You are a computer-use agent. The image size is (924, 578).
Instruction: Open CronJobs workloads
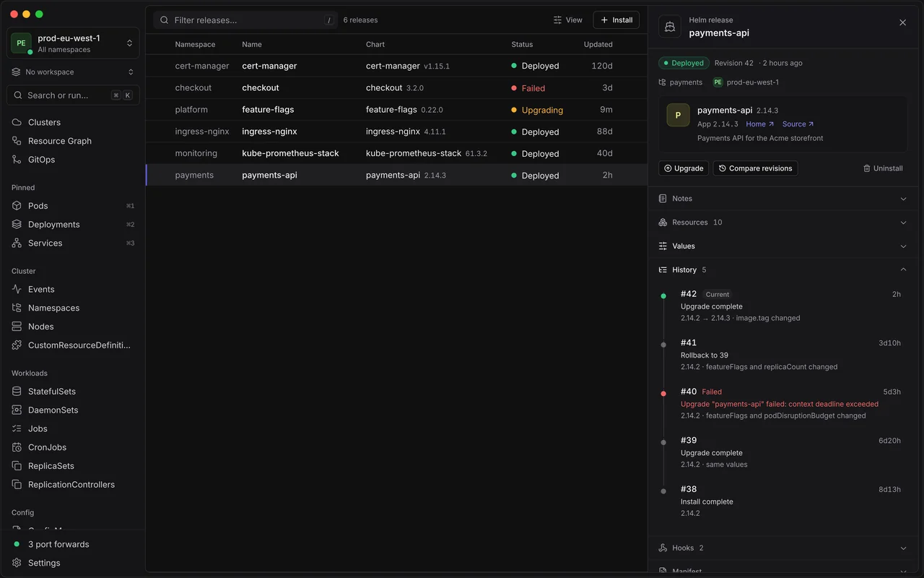(73, 447)
